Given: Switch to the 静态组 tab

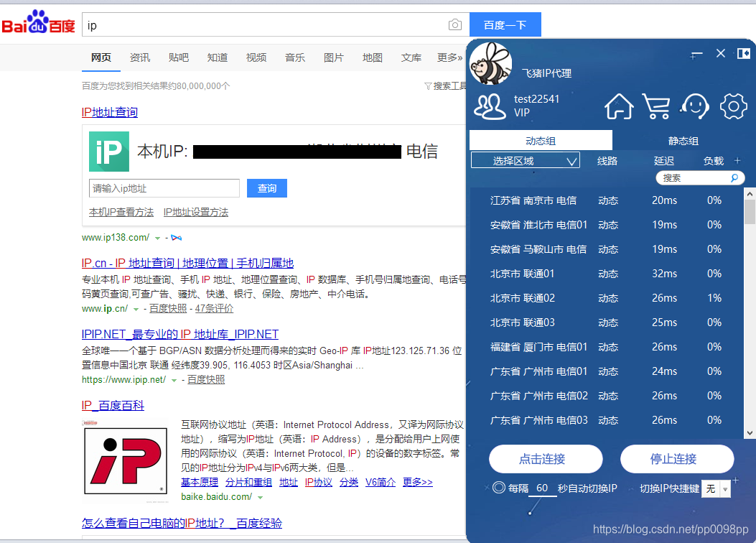Looking at the screenshot, I should 683,140.
